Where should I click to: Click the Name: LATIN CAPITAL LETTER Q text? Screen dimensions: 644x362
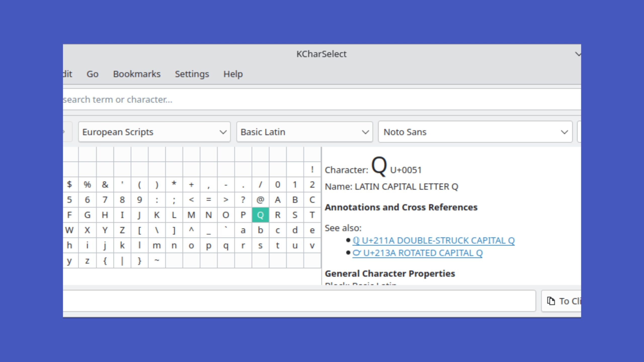pyautogui.click(x=391, y=187)
